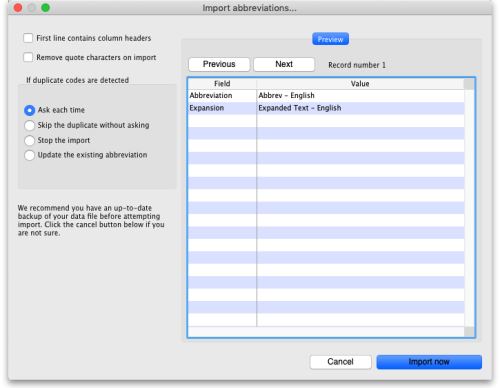Screen dimensions: 500x388
Task: Enable First line contains column headers
Action: click(28, 38)
